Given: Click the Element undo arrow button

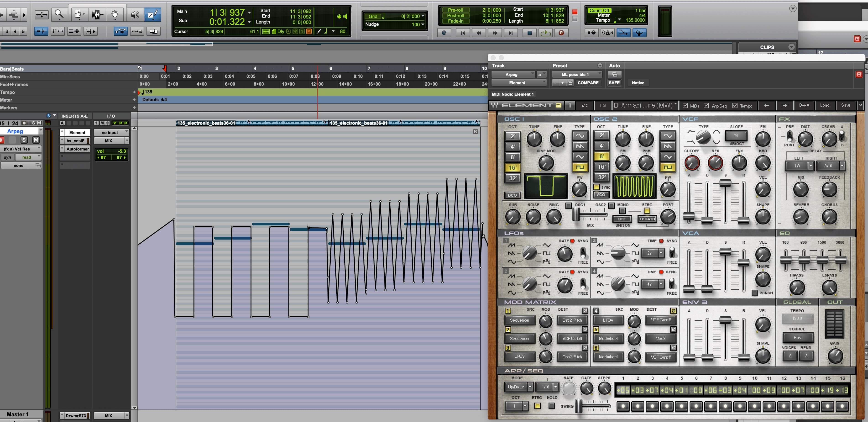Looking at the screenshot, I should coord(585,105).
